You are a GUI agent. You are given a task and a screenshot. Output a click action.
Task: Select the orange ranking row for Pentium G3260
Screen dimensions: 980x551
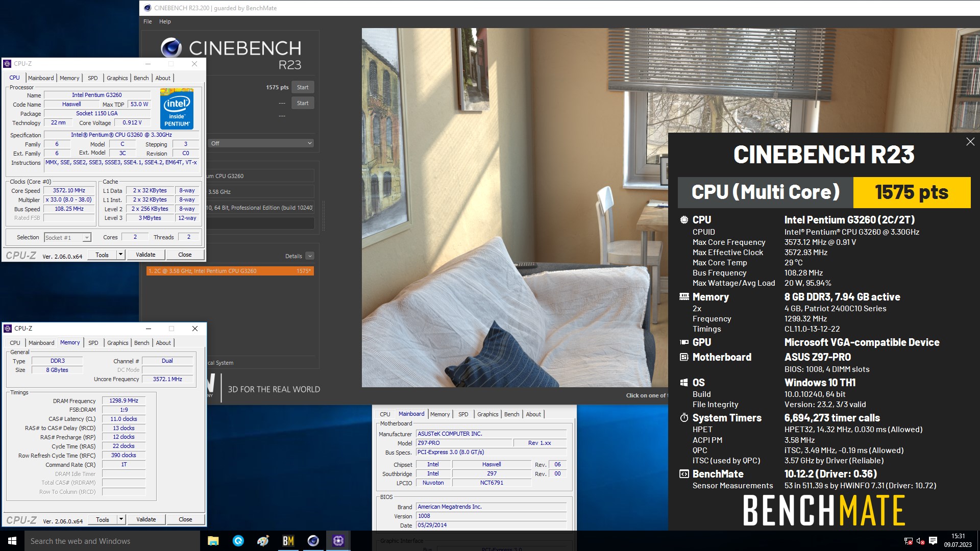point(230,271)
